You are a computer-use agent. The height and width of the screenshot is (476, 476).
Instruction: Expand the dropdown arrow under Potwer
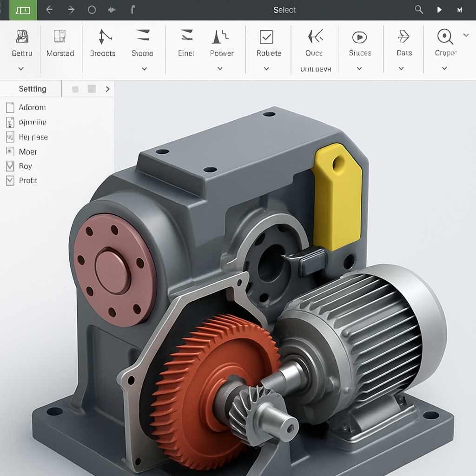pos(220,69)
